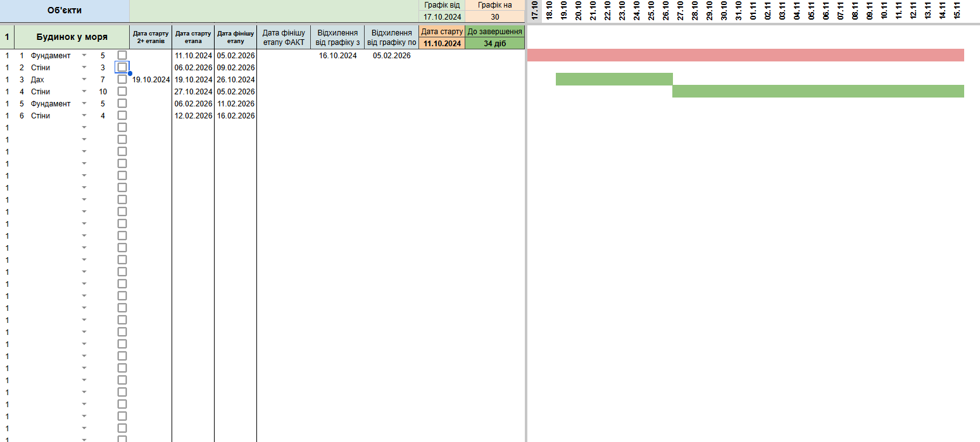Select the Відхилення від графіку з header
980x442 pixels.
[337, 37]
